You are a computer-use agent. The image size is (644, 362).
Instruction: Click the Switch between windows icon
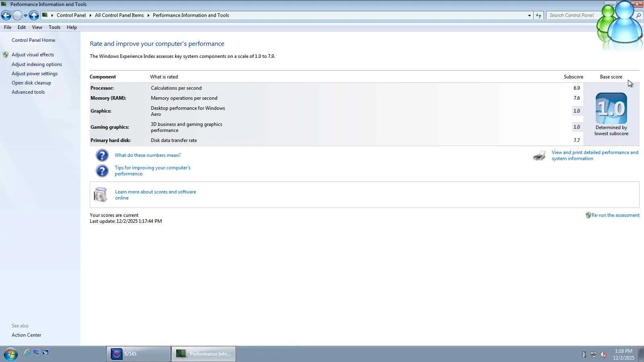(45, 352)
